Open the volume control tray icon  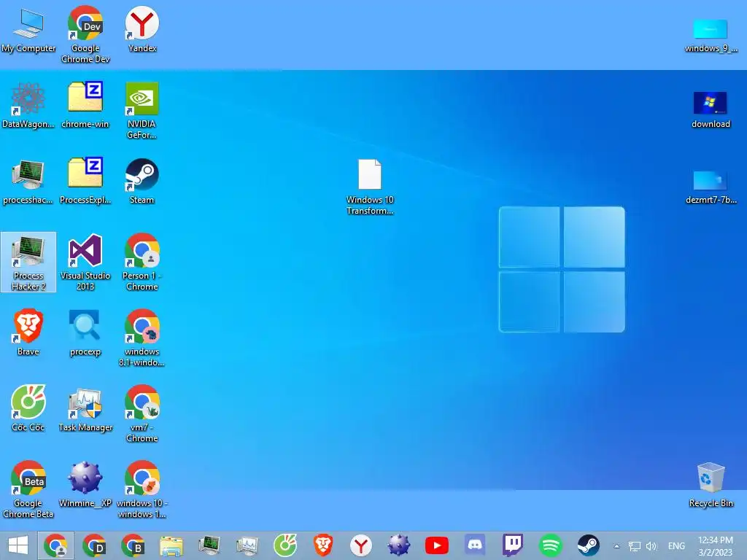[651, 546]
